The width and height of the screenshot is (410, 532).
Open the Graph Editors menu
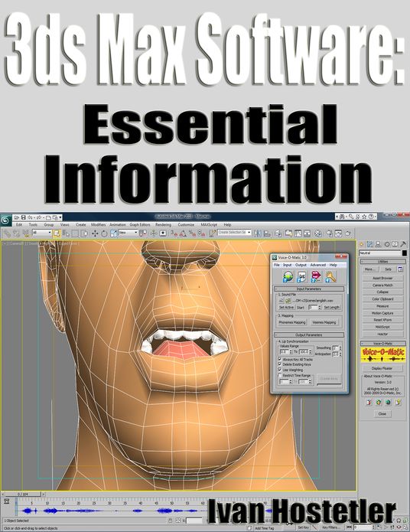(140, 224)
